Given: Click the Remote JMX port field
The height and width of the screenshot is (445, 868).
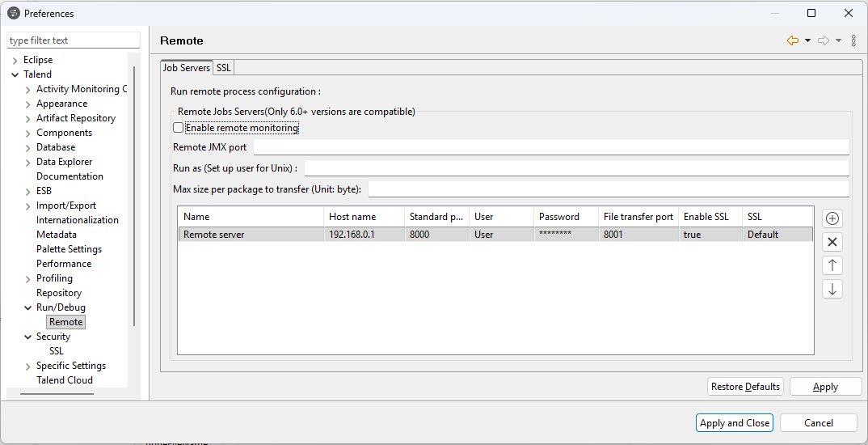Looking at the screenshot, I should click(550, 147).
